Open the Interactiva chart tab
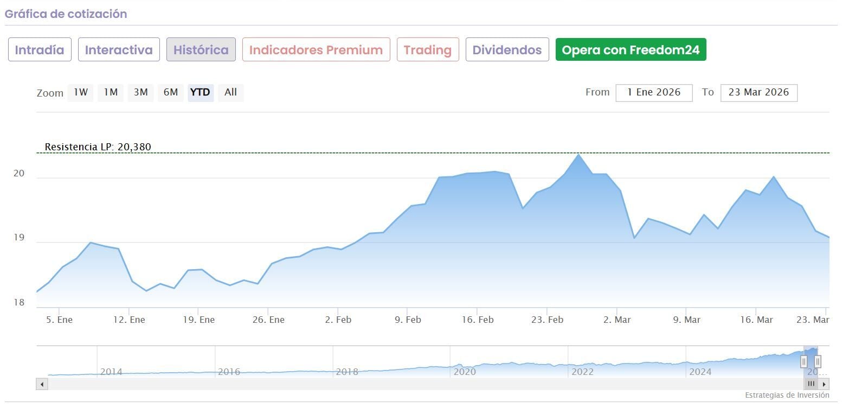The width and height of the screenshot is (868, 414). (x=119, y=50)
